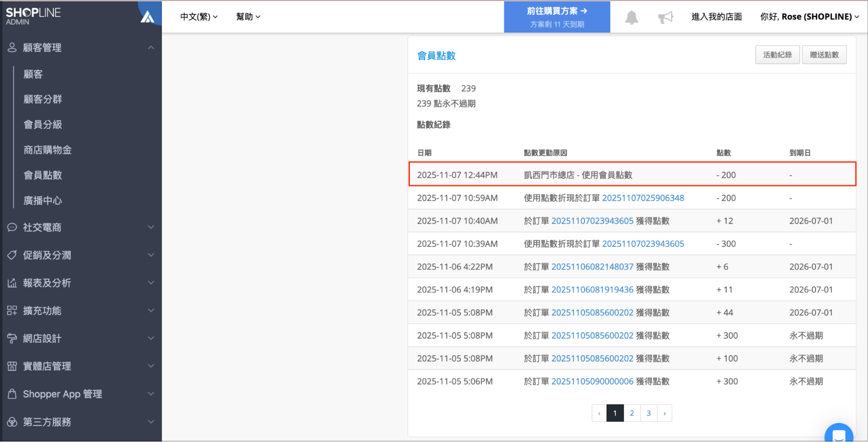The image size is (868, 442).
Task: Click the 239 點永不過期 text
Action: [446, 104]
